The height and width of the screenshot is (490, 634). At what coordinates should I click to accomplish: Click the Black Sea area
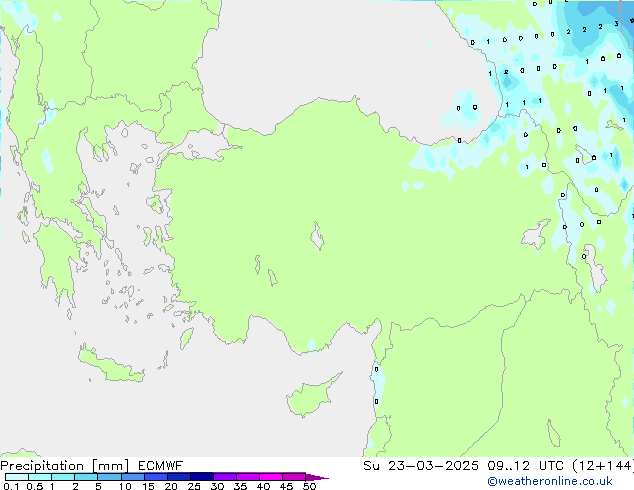coord(320,50)
